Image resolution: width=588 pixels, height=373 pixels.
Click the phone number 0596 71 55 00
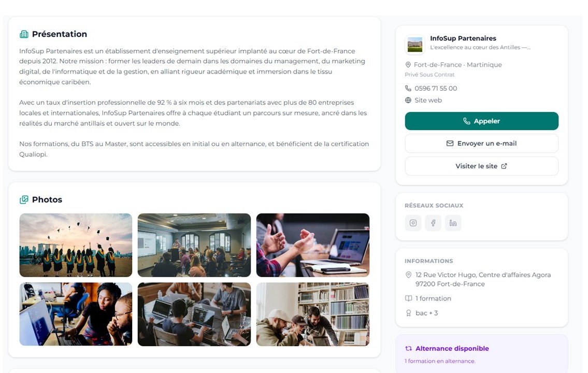tap(436, 89)
